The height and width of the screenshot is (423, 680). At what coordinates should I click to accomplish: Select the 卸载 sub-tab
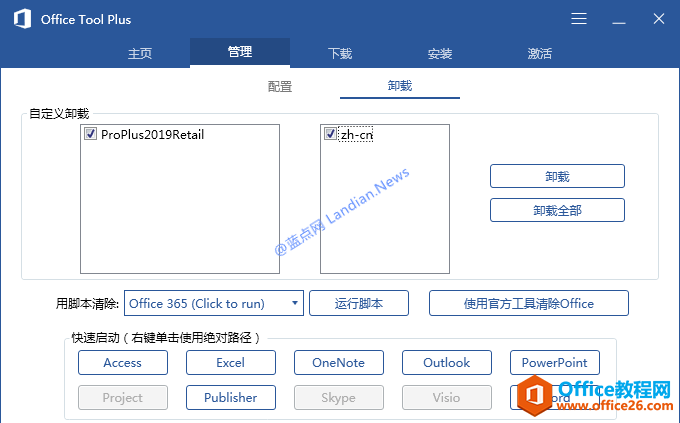pos(400,86)
